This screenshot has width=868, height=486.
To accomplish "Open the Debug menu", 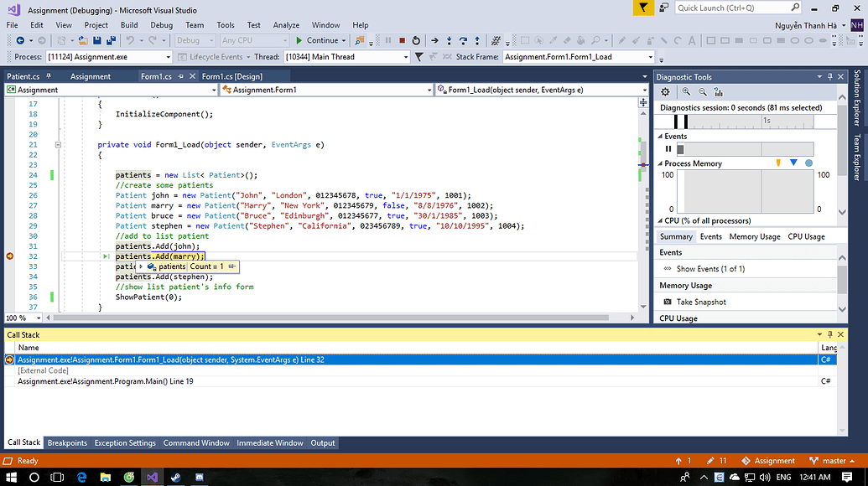I will [x=161, y=25].
